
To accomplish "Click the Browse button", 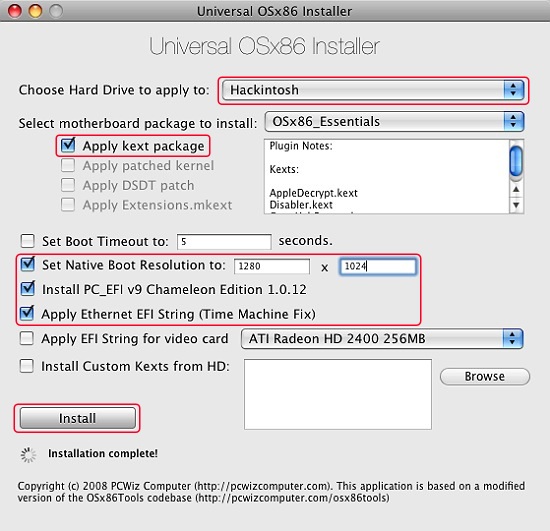I will [x=485, y=376].
